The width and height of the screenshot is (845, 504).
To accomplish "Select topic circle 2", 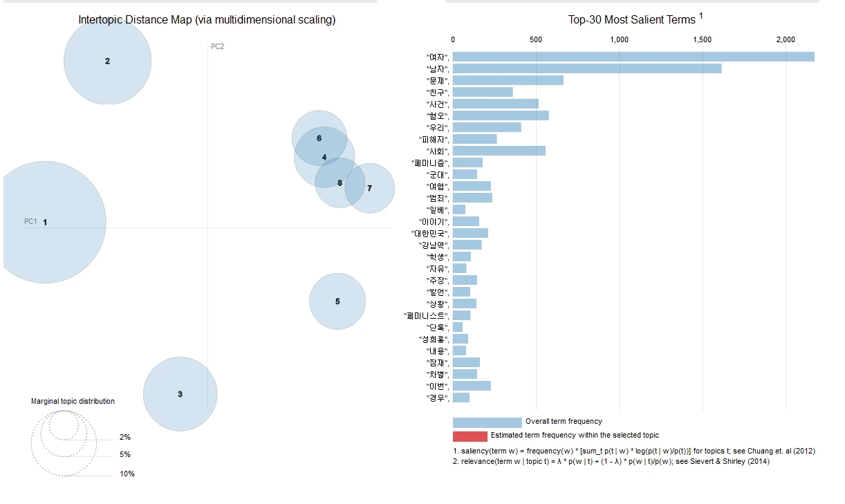I will pyautogui.click(x=107, y=61).
